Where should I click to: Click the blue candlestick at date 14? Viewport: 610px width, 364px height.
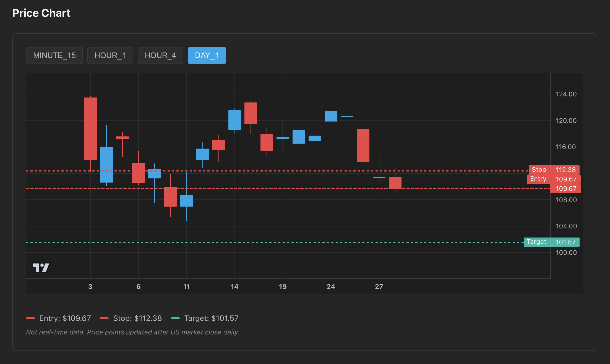point(234,120)
